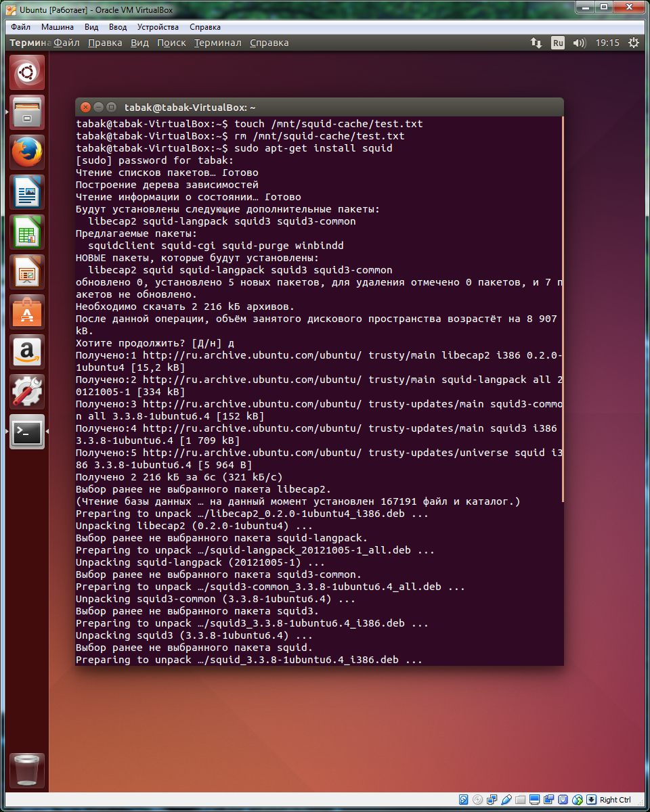The width and height of the screenshot is (650, 812).
Task: Open VirtualBox Справка menu
Action: pos(205,27)
